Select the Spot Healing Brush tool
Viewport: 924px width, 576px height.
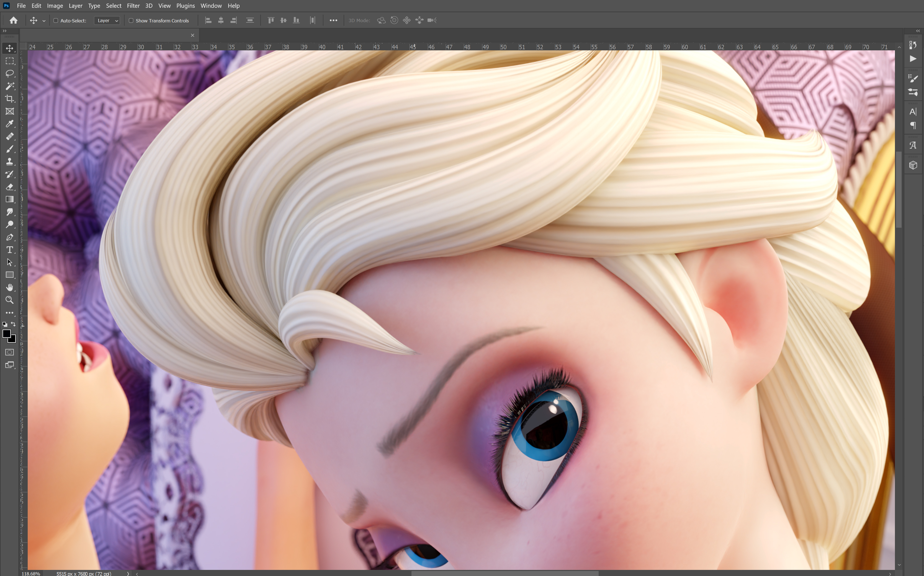9,136
